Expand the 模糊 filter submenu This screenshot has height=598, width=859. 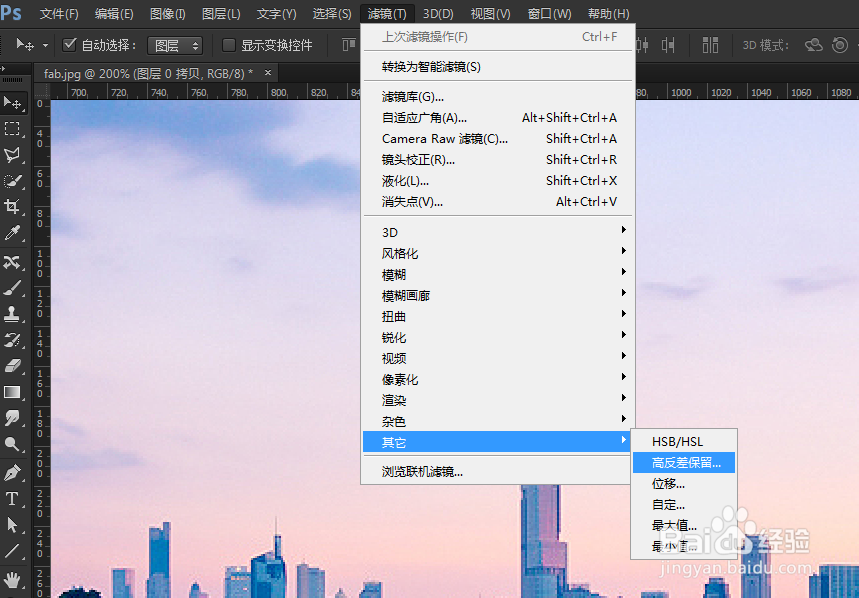coord(497,274)
